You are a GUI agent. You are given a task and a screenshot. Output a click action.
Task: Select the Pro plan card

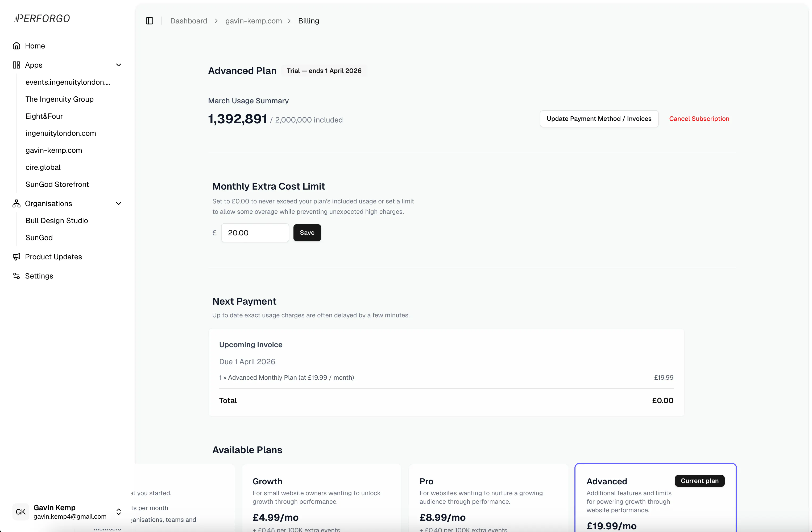(488, 498)
